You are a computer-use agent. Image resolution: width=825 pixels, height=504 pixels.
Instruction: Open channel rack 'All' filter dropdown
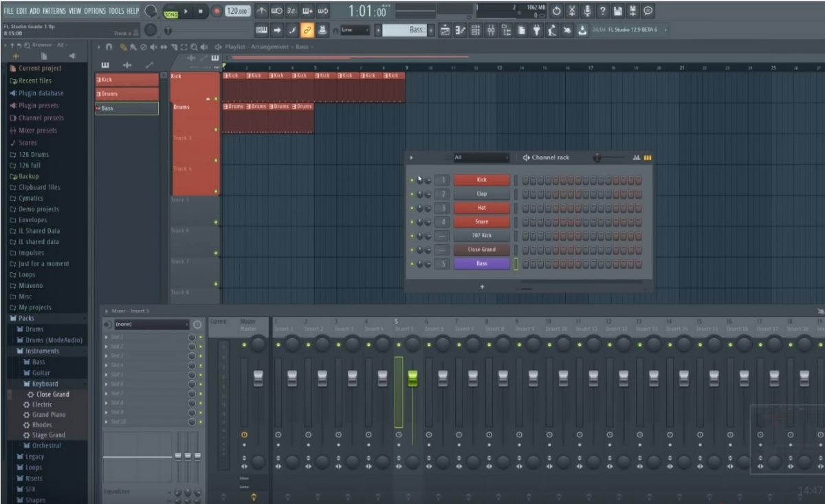point(481,157)
